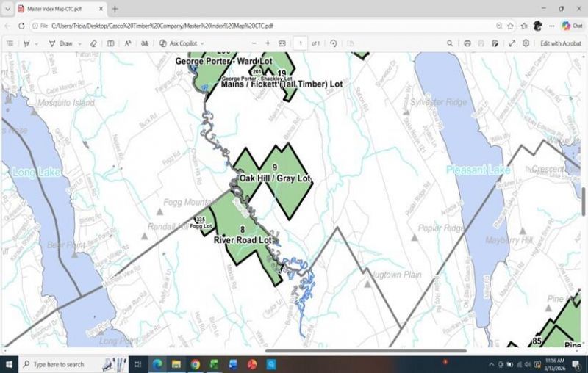Click the Read aloud icon
The height and width of the screenshot is (373, 588).
(128, 43)
